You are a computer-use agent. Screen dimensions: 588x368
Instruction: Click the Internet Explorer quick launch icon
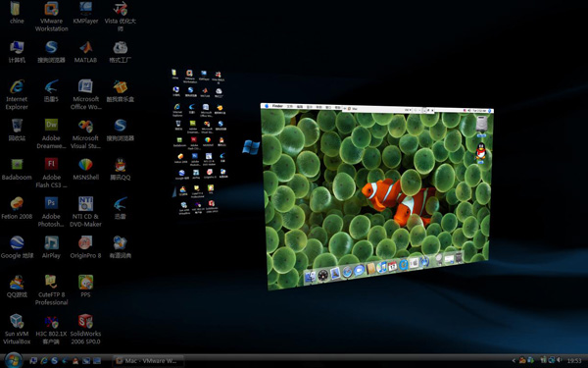[x=44, y=361]
